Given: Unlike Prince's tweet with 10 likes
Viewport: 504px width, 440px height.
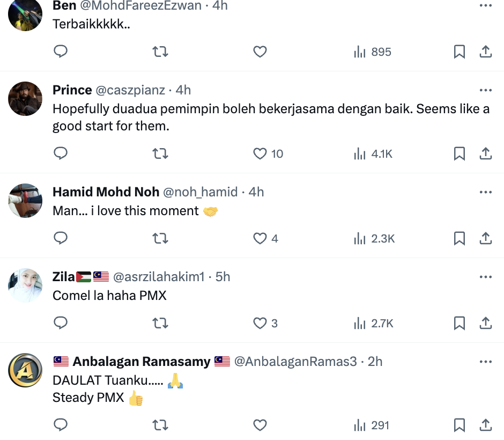Looking at the screenshot, I should click(260, 153).
